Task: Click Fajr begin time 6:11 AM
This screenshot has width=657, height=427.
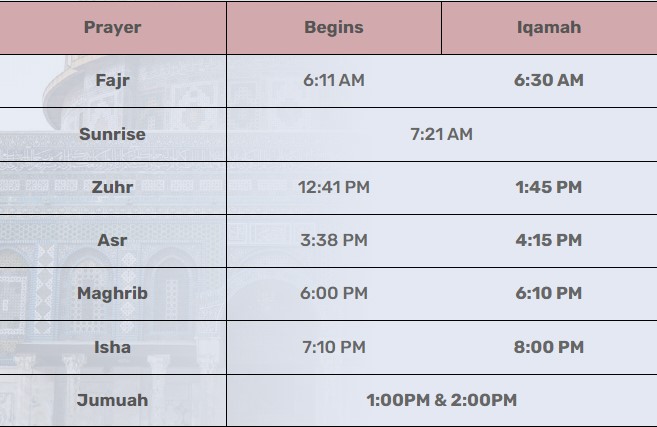Action: click(334, 80)
